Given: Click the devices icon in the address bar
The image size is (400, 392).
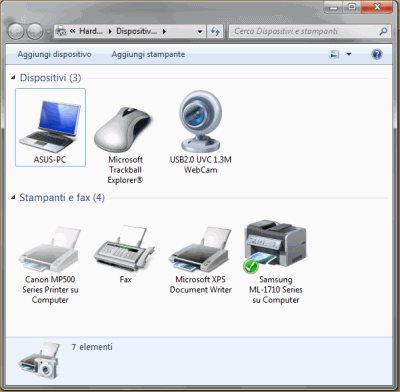Looking at the screenshot, I should point(61,31).
